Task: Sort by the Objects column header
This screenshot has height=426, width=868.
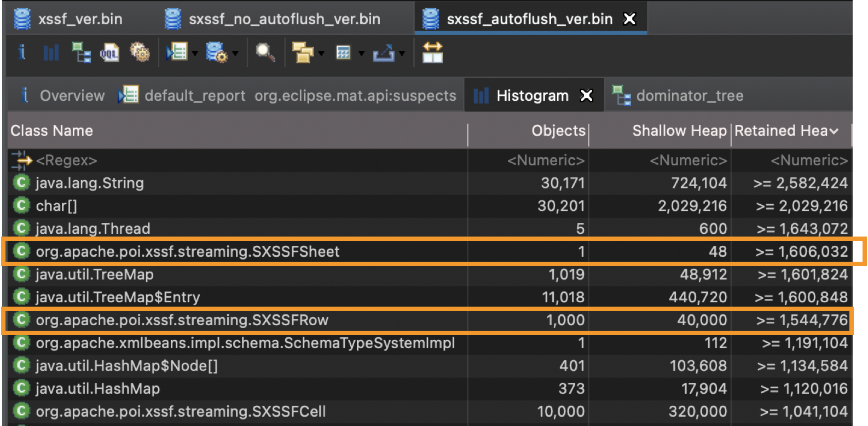Action: click(x=558, y=131)
